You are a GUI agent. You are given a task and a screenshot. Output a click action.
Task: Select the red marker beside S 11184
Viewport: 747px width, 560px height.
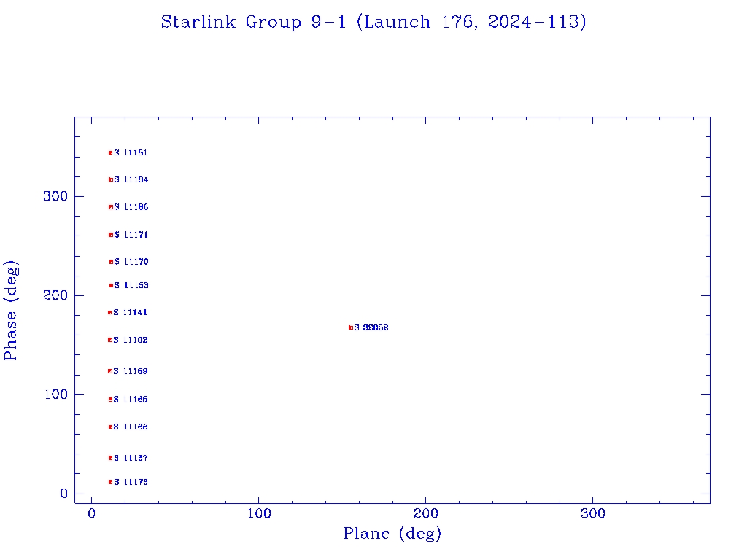pos(110,179)
